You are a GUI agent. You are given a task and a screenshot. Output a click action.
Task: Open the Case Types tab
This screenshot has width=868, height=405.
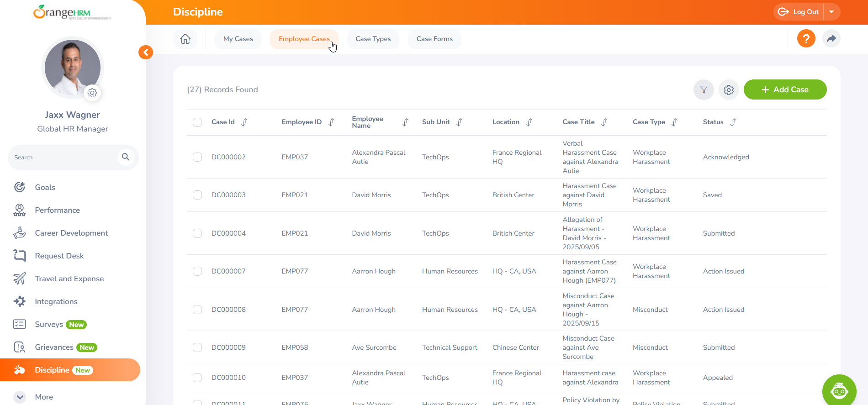(373, 39)
